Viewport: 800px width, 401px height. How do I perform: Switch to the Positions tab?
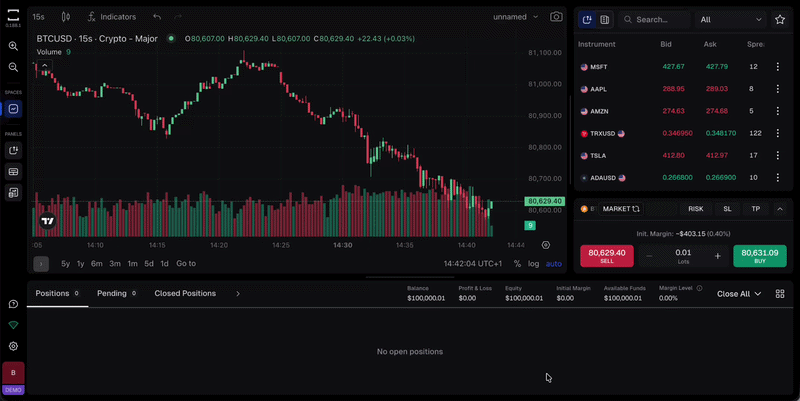coord(57,293)
